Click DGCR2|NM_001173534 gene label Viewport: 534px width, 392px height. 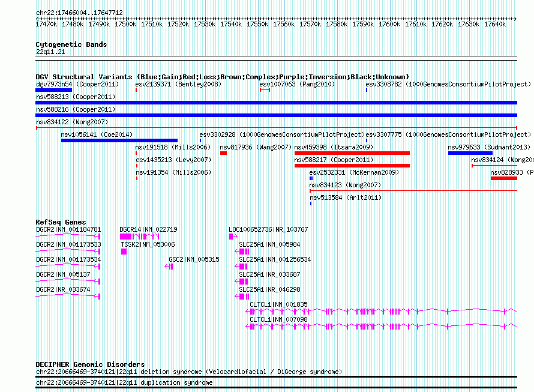coord(68,259)
